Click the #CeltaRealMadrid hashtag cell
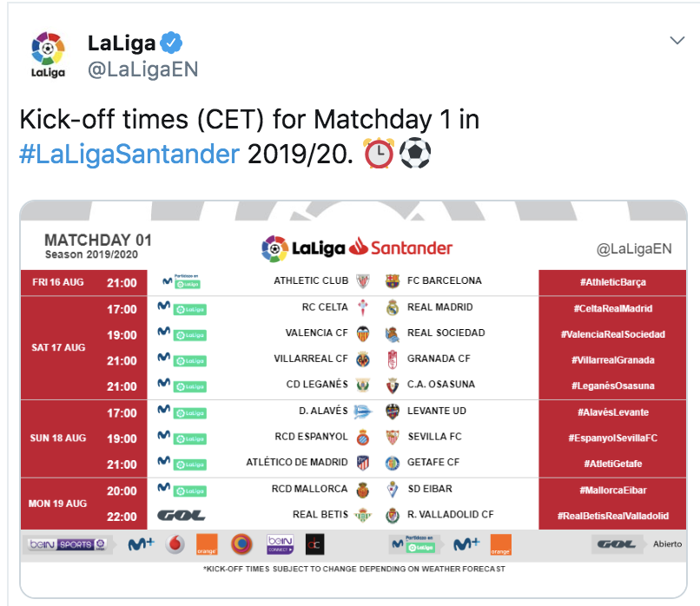This screenshot has width=700, height=606. [612, 308]
